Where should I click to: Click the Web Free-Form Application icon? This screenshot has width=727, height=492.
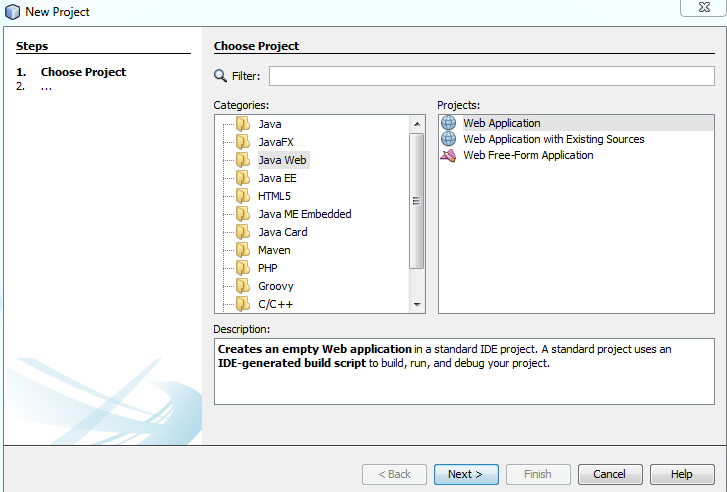click(448, 155)
